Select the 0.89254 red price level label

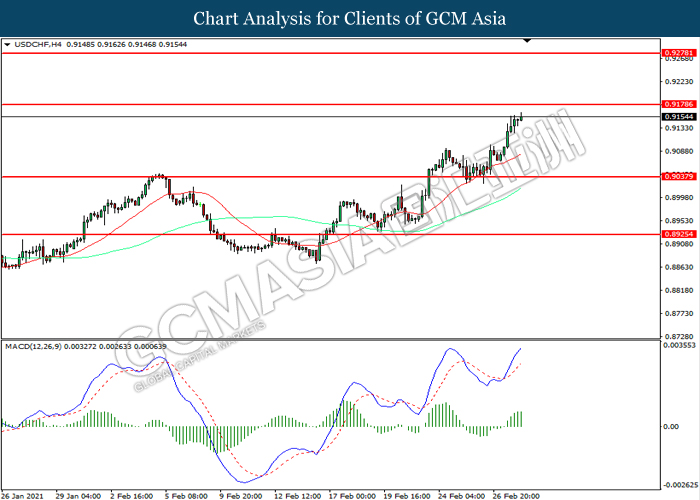tap(679, 234)
